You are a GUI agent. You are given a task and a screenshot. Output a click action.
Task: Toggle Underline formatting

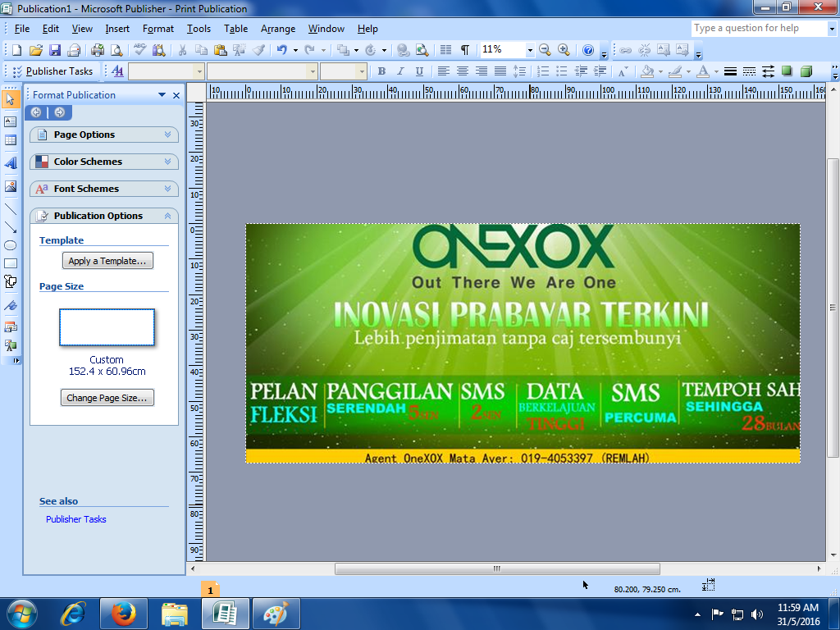(x=419, y=71)
